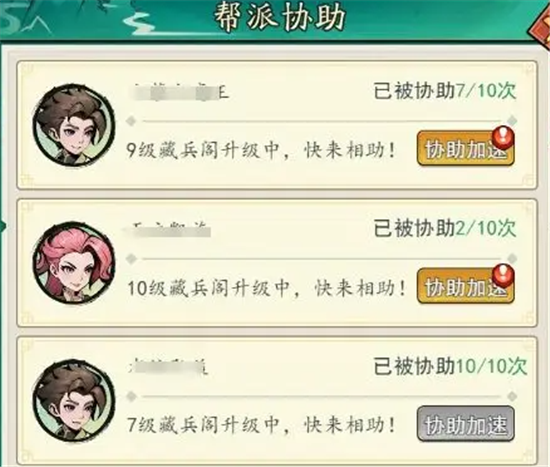Click the greyed 协助加速 button for 7级藏兵阁
Screen dimensions: 550x467
click(465, 423)
